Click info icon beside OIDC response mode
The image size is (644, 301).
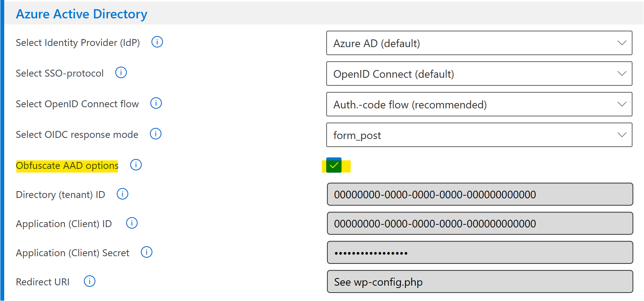pos(155,134)
